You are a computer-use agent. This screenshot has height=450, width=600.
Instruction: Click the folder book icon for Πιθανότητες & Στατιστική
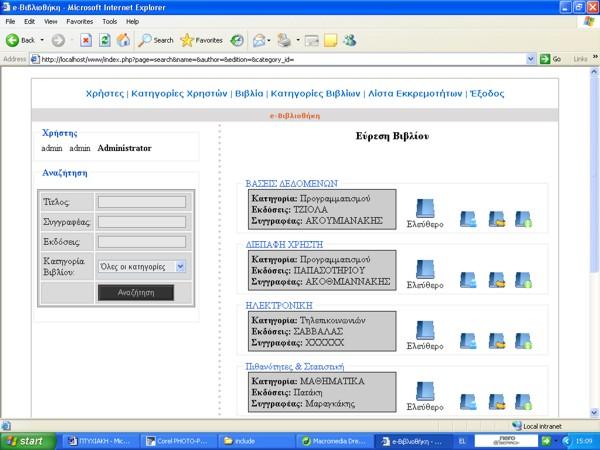pyautogui.click(x=497, y=402)
